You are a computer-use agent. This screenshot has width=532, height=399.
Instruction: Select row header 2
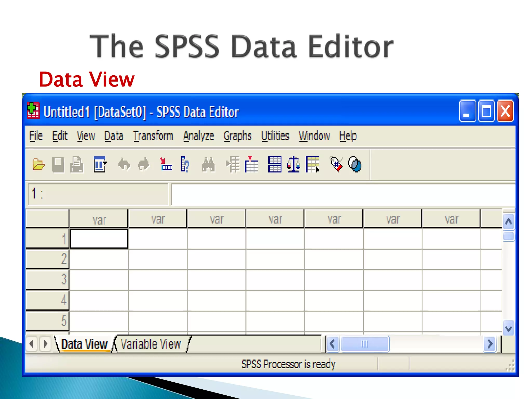pyautogui.click(x=48, y=259)
